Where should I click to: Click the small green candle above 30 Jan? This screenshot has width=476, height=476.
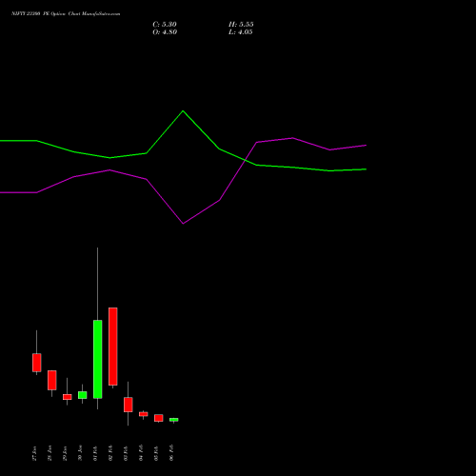83,395
